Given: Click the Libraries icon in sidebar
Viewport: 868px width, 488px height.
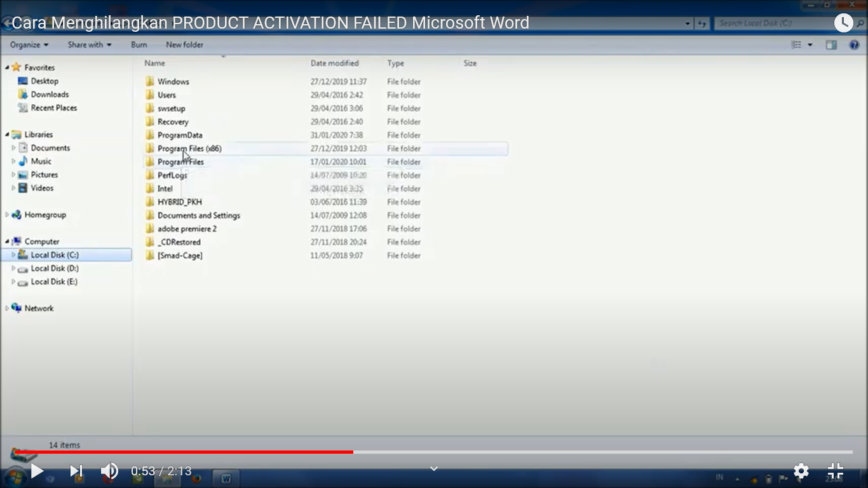Looking at the screenshot, I should pyautogui.click(x=17, y=135).
